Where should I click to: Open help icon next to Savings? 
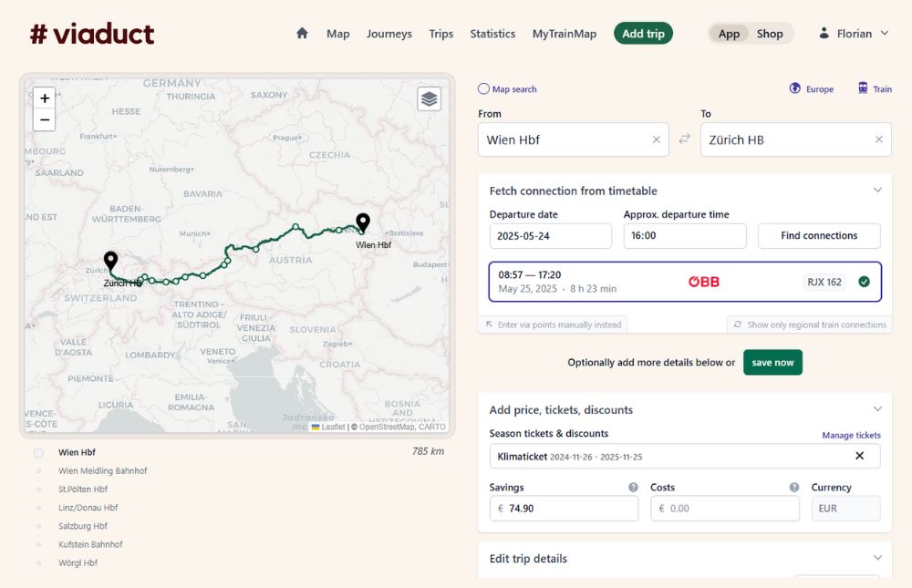tap(633, 488)
